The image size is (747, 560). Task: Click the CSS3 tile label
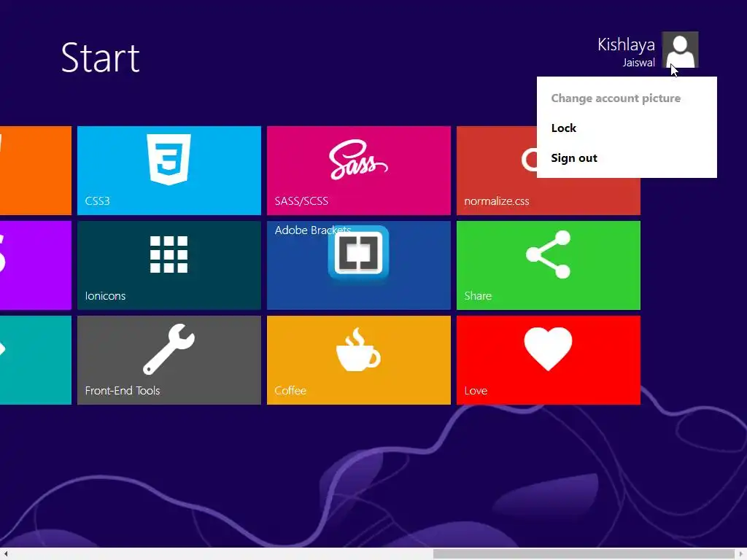(x=97, y=201)
